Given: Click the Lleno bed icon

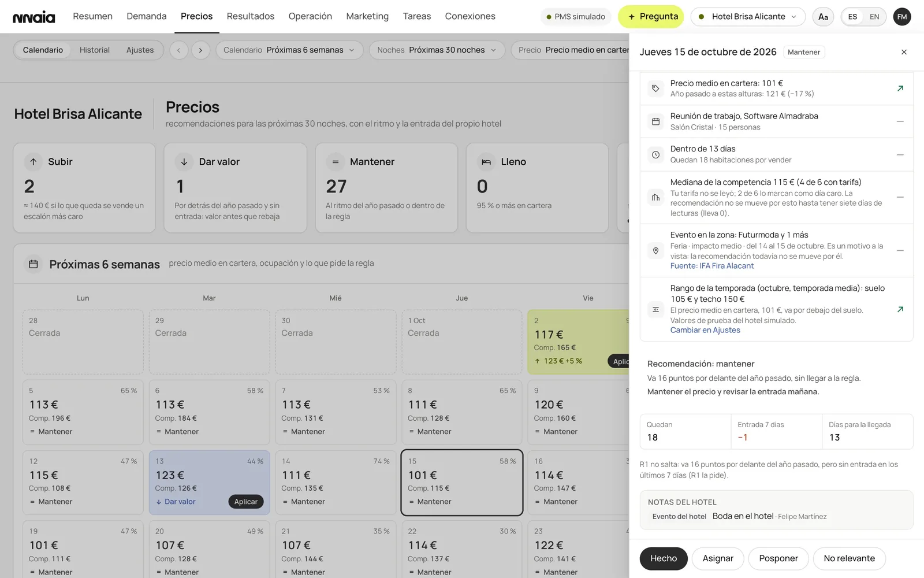Looking at the screenshot, I should pos(486,162).
